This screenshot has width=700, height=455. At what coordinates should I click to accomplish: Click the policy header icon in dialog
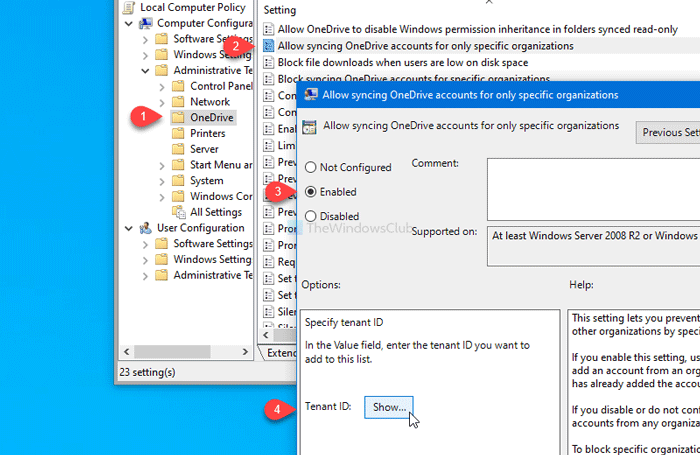[x=309, y=127]
